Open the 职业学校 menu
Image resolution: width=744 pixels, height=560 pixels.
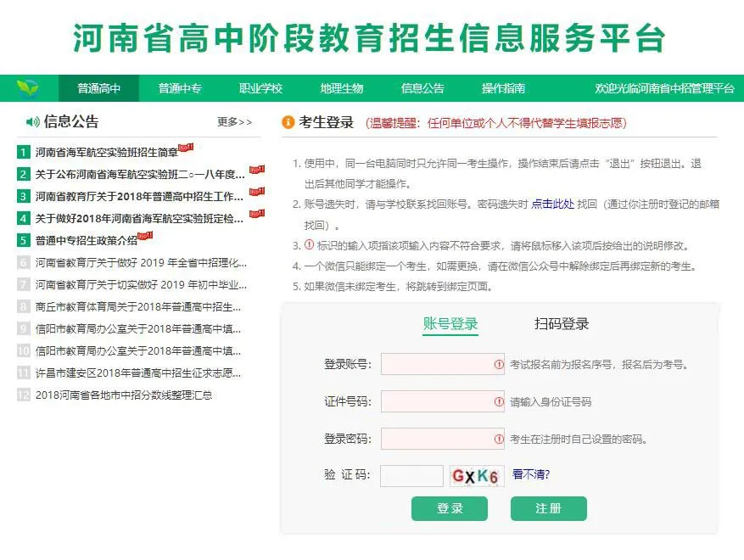pyautogui.click(x=260, y=88)
